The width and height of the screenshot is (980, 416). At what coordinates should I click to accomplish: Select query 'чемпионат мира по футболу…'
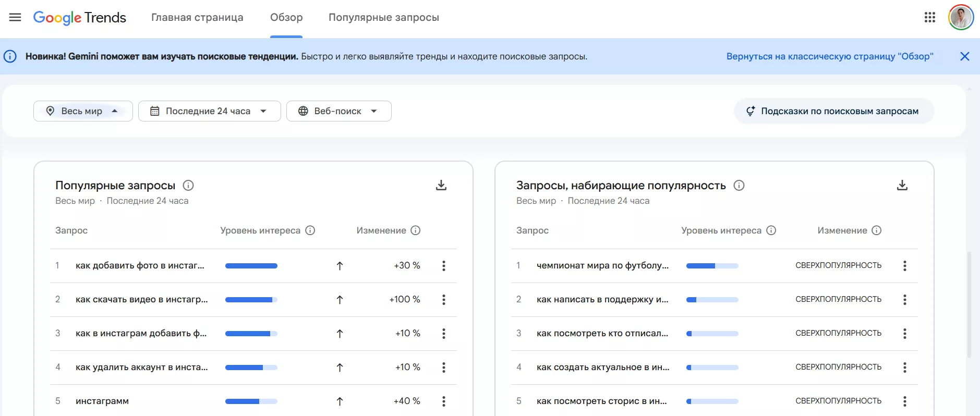(x=602, y=265)
